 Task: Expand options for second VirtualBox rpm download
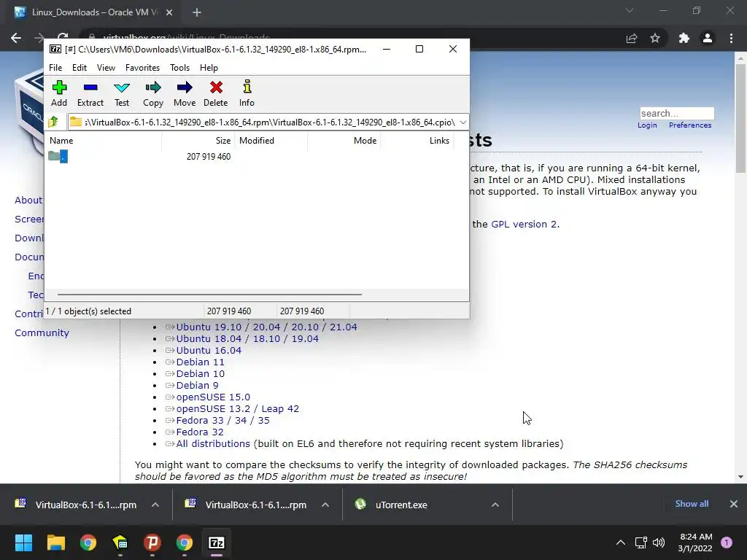(325, 505)
